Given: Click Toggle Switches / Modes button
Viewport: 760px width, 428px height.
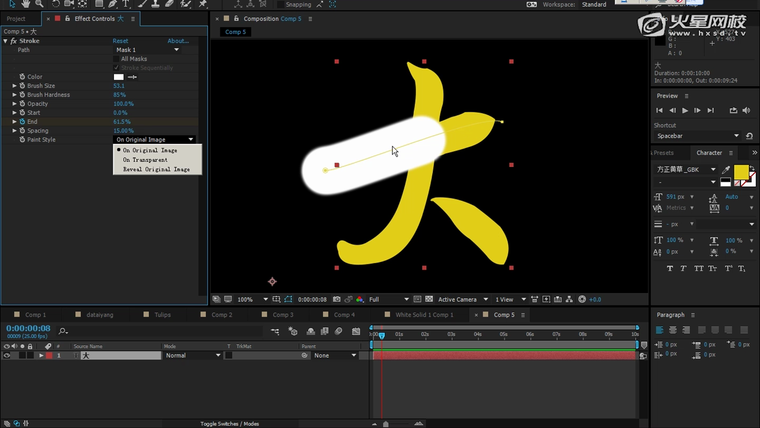Looking at the screenshot, I should (x=229, y=424).
